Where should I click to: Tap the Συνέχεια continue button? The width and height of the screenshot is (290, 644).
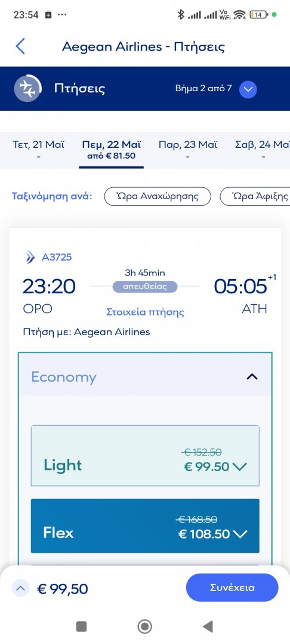[232, 588]
